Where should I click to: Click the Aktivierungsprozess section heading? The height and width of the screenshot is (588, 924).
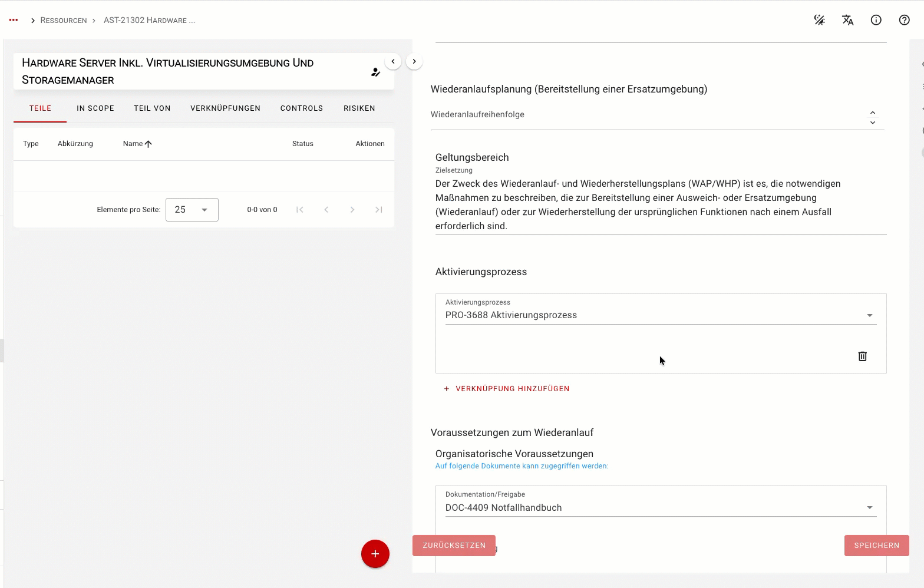[481, 272]
